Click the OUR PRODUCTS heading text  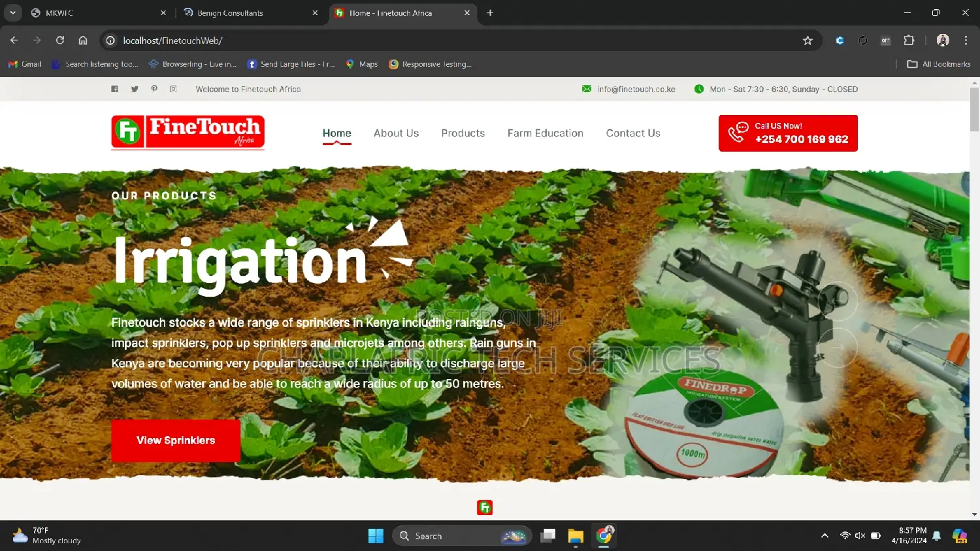[164, 196]
